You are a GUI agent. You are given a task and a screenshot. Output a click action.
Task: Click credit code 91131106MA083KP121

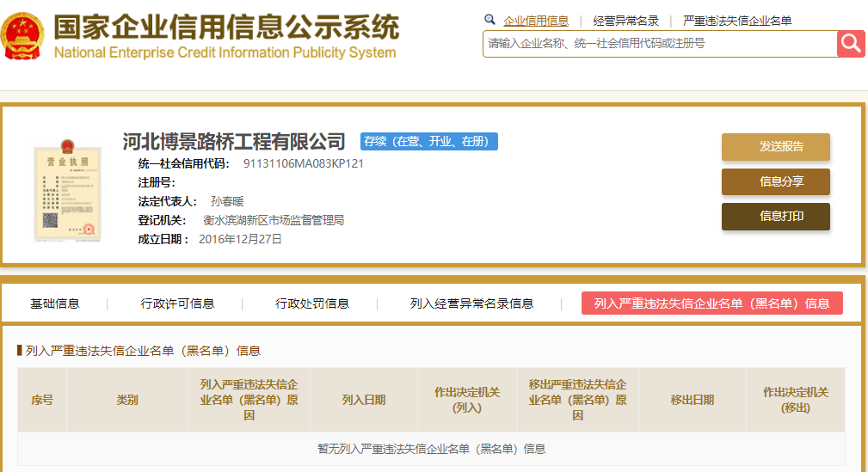click(x=304, y=164)
